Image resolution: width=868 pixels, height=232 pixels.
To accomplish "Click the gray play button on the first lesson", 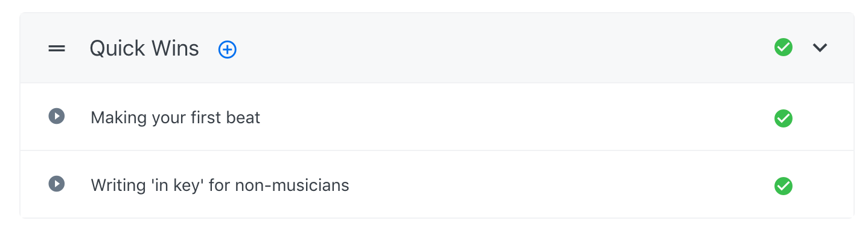I will point(57,116).
